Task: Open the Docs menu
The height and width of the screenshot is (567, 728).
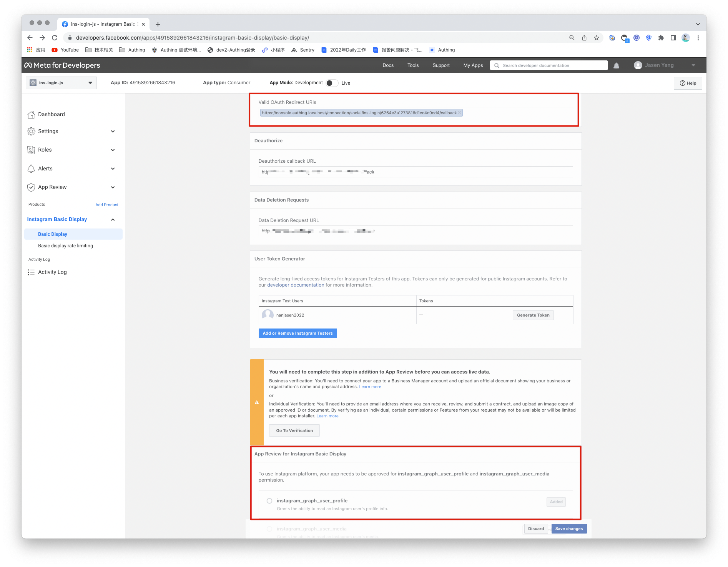Action: (x=388, y=65)
